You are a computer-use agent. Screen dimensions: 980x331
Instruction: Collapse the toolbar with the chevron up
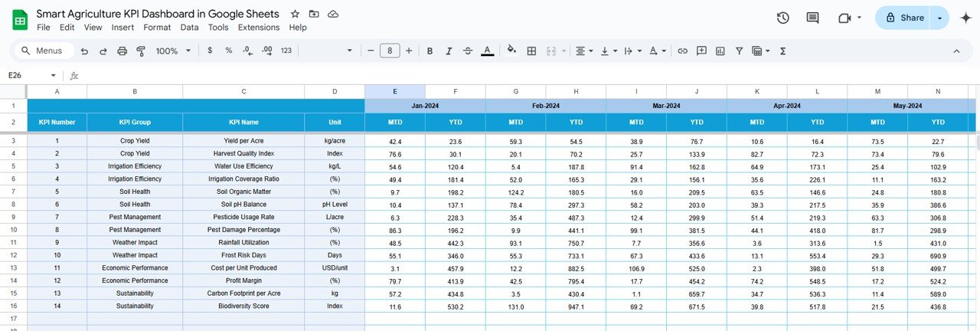956,51
